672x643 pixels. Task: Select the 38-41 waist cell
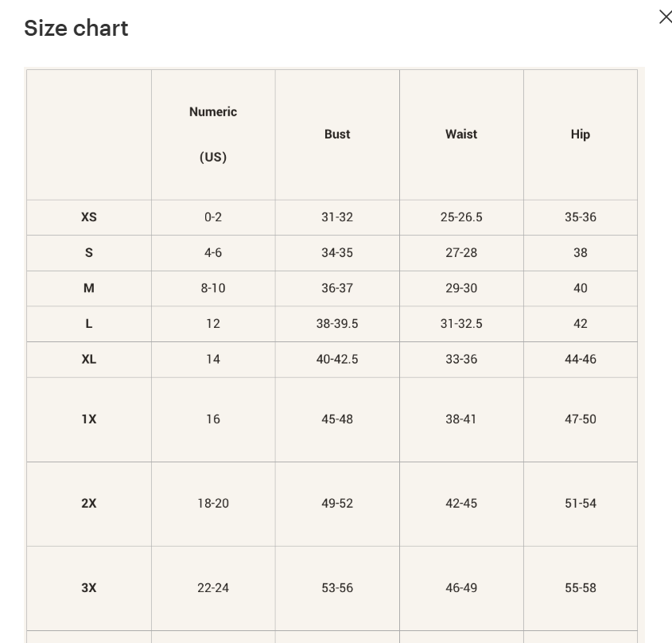point(461,419)
